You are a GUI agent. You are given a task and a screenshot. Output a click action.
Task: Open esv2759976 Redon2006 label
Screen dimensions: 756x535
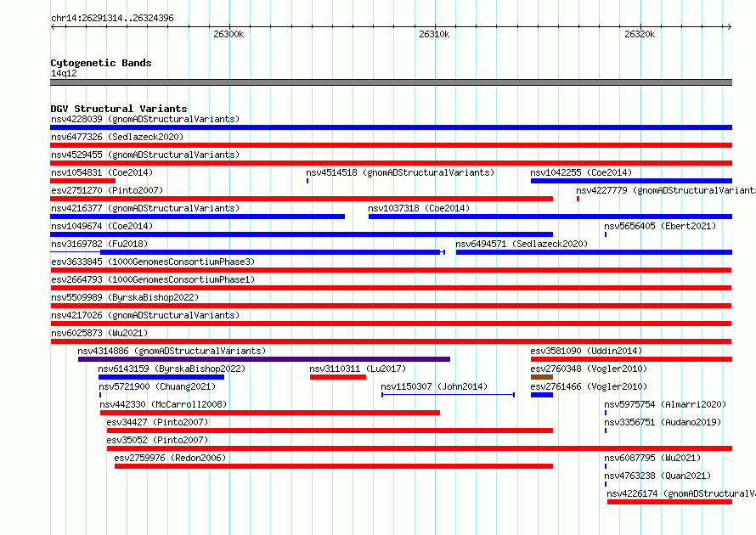(170, 458)
